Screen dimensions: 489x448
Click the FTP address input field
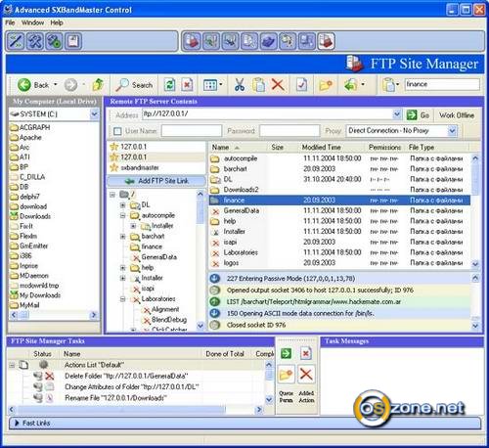pos(268,114)
